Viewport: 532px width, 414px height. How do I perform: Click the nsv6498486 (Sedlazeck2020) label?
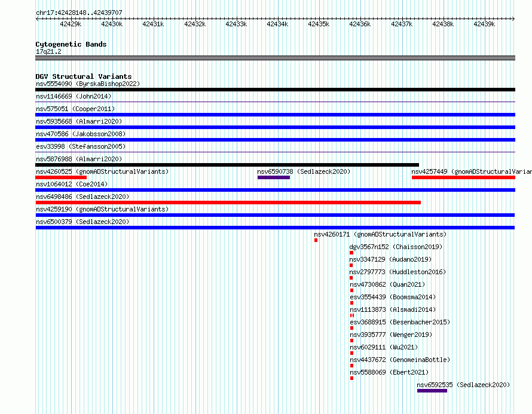[x=82, y=197]
